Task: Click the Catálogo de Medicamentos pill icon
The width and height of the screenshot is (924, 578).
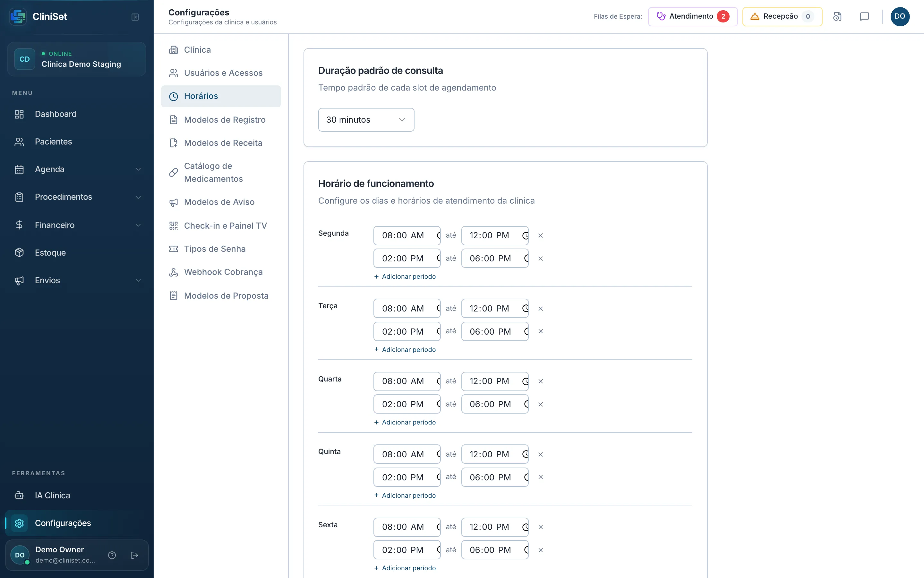Action: tap(173, 172)
